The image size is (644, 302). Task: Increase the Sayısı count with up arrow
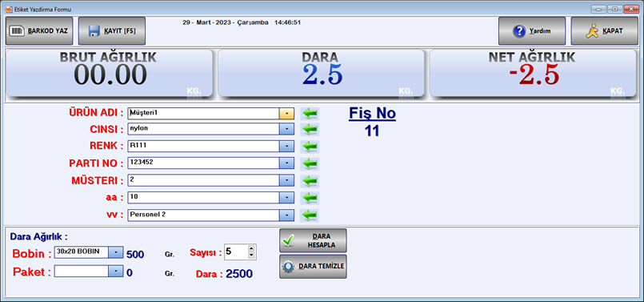point(251,248)
